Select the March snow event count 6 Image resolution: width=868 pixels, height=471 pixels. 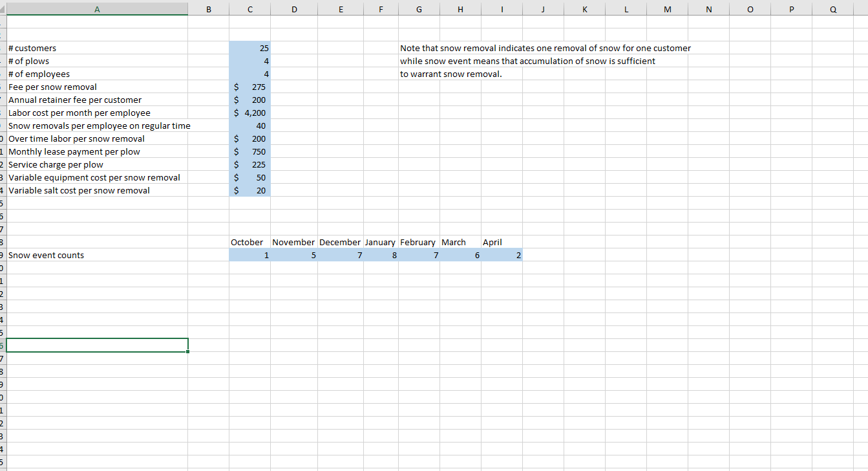pos(460,255)
